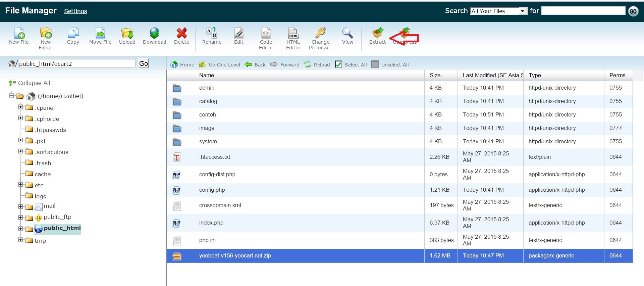The height and width of the screenshot is (286, 644).
Task: Click the View magnifier icon
Action: tap(347, 33)
